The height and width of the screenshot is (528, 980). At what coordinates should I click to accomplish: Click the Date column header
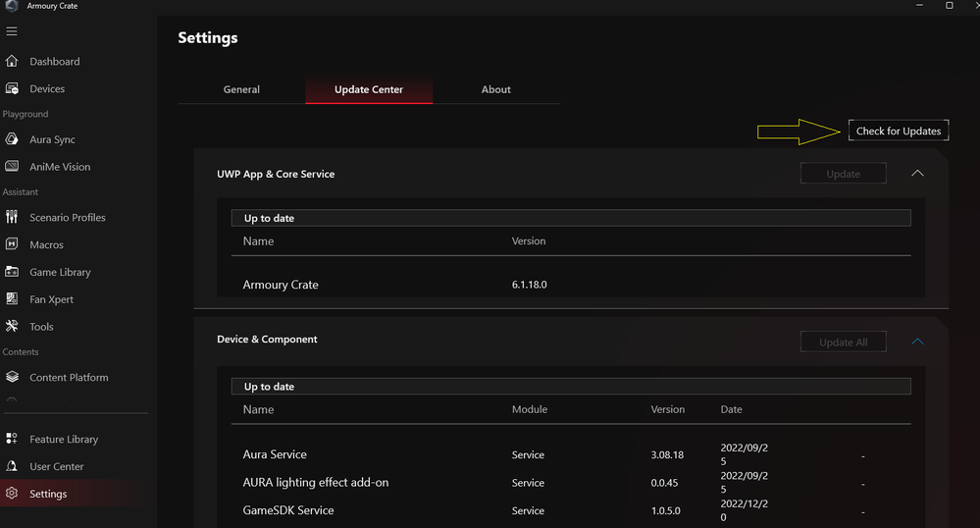coord(731,409)
